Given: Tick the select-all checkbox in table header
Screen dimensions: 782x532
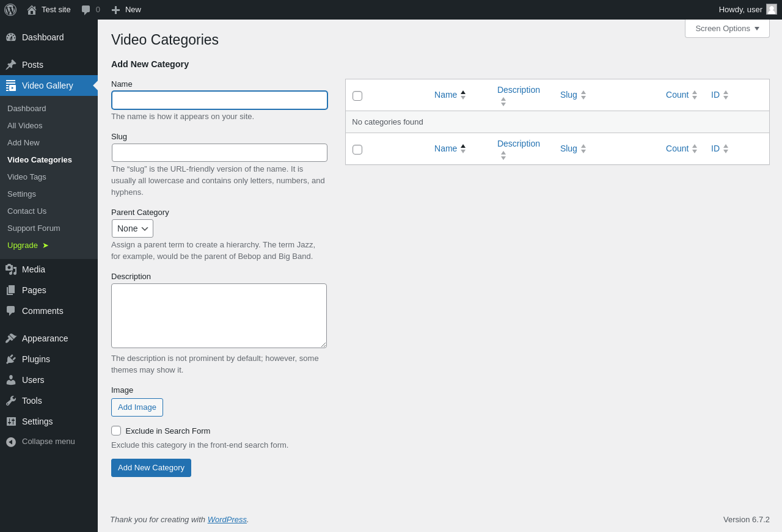Looking at the screenshot, I should tap(357, 96).
